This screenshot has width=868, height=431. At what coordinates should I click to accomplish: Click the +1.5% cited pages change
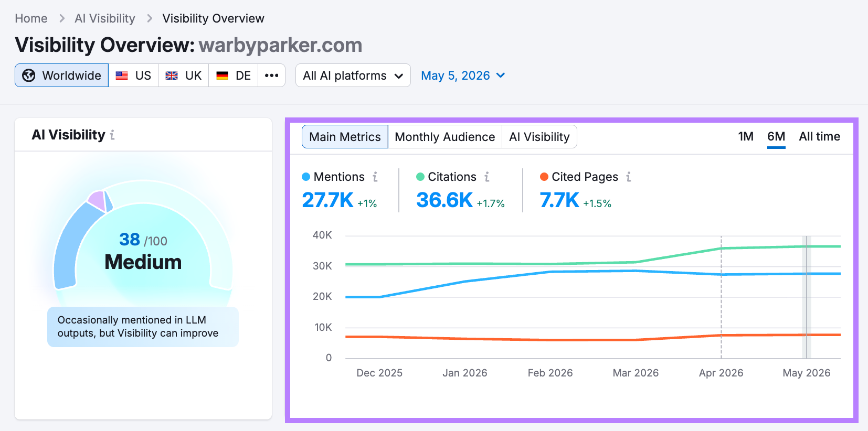coord(597,203)
